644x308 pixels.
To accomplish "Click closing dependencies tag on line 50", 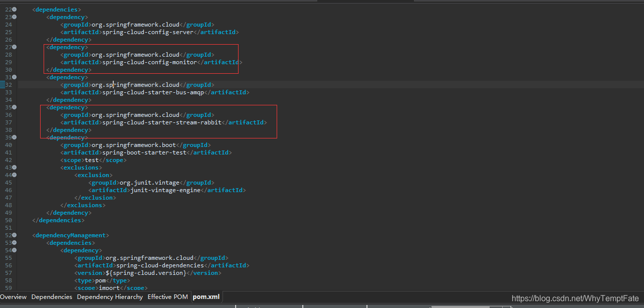I will click(x=59, y=220).
